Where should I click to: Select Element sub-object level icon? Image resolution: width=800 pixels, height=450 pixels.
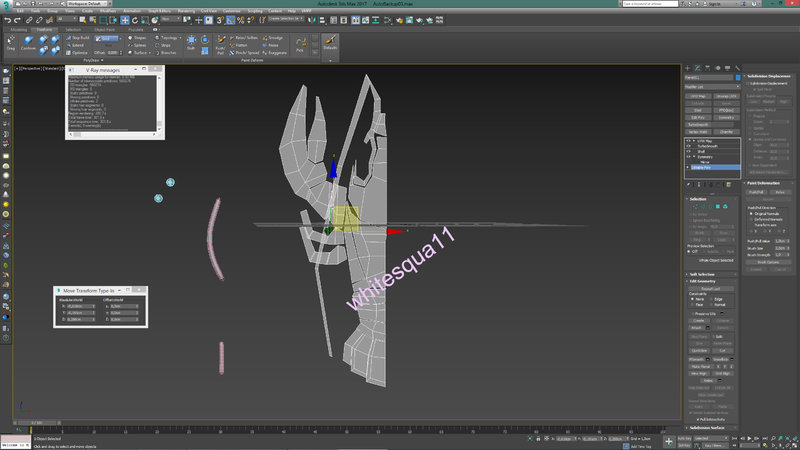click(725, 206)
